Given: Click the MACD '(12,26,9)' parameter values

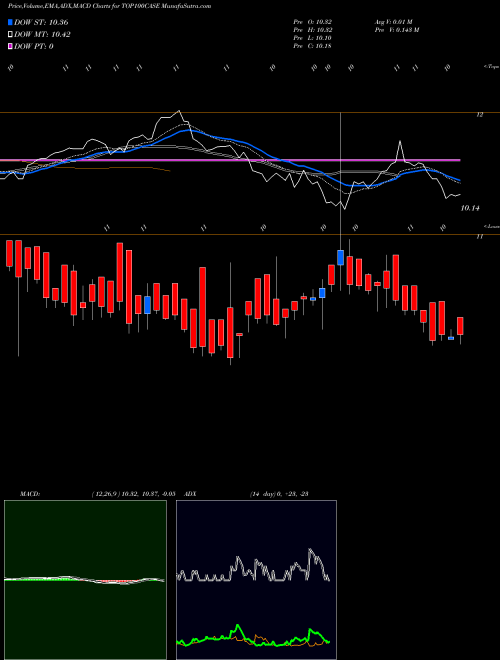Looking at the screenshot, I should (133, 494).
